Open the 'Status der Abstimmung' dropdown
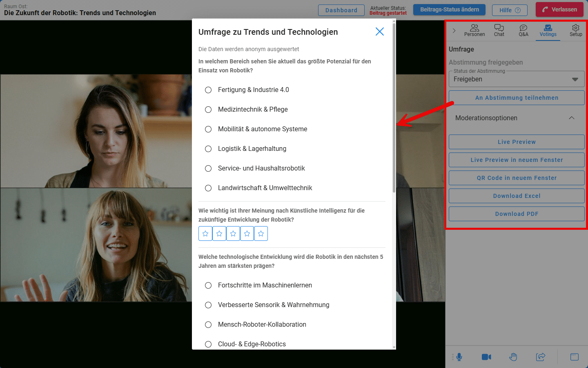The width and height of the screenshot is (588, 368). pos(517,79)
